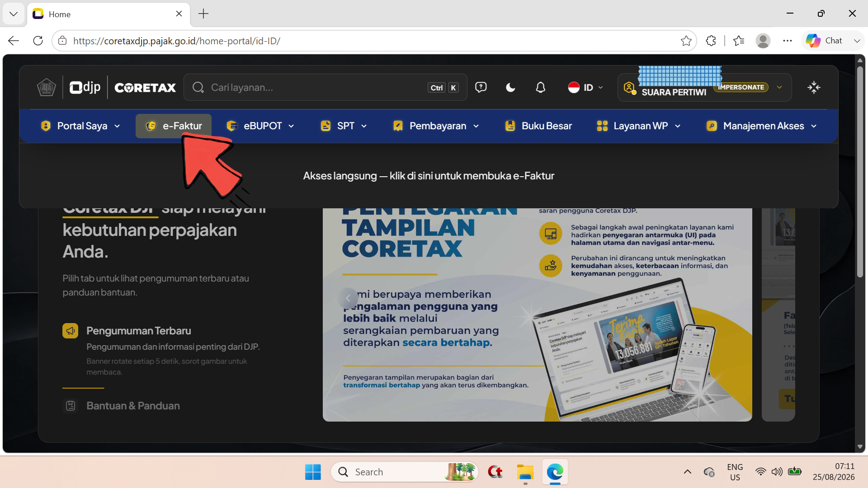The height and width of the screenshot is (488, 868).
Task: Open the Favorites list icon
Action: pos(739,41)
